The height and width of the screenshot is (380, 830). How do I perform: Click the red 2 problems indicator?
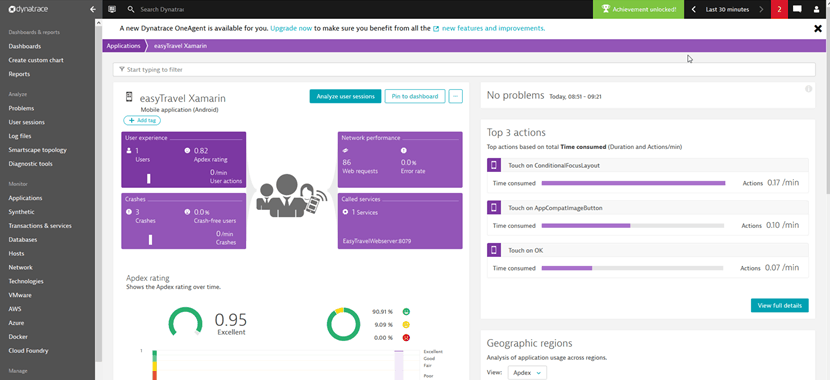[x=779, y=10]
